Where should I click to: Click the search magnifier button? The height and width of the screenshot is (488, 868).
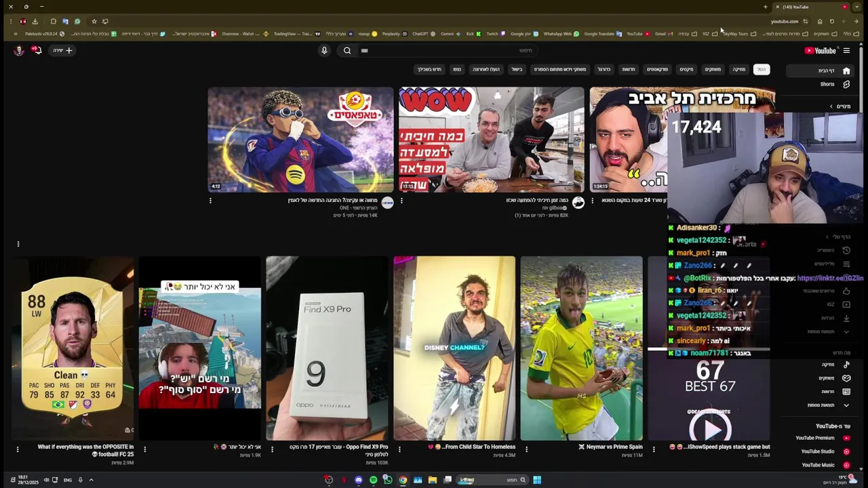coord(347,50)
